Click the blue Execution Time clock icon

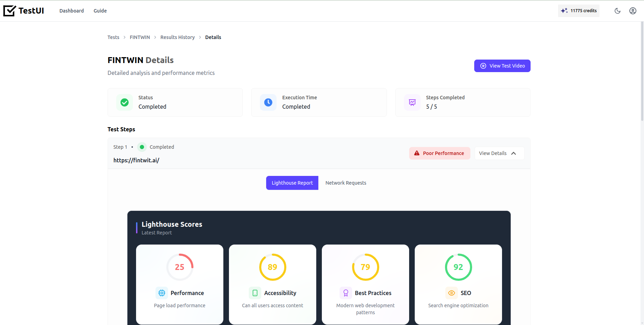(x=268, y=102)
